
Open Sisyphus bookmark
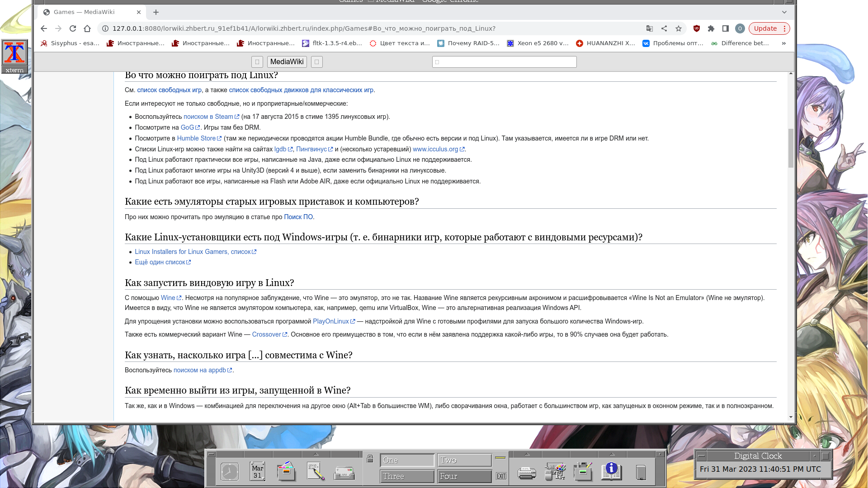70,43
